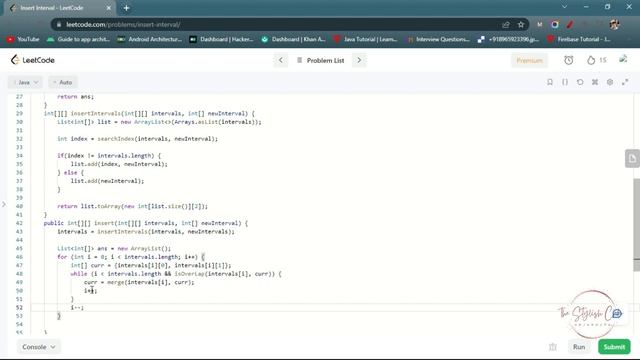Click the share page icon in address bar
The width and height of the screenshot is (640, 360).
coord(506,24)
